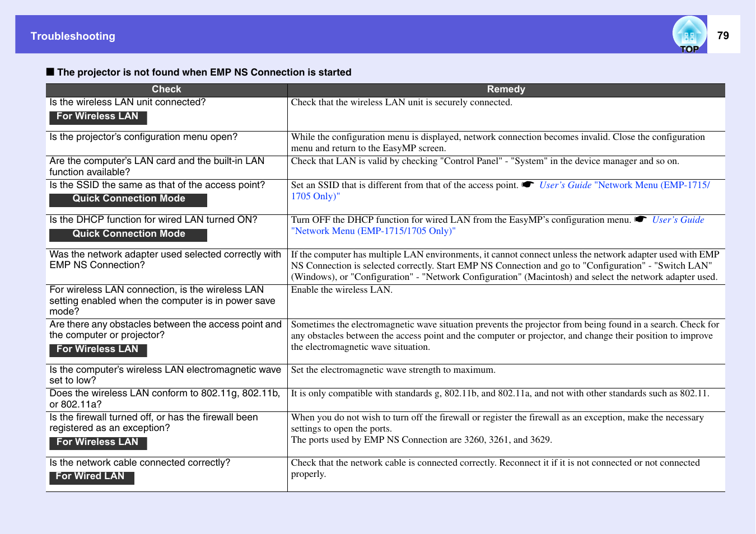Select 'For Wireless LAN' badge under LAN unit connected
The width and height of the screenshot is (756, 534).
(98, 117)
